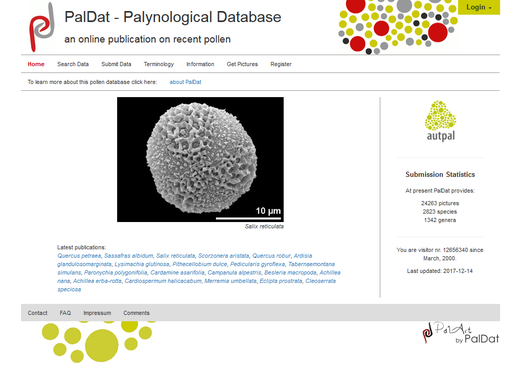Go to the Home menu item

36,64
